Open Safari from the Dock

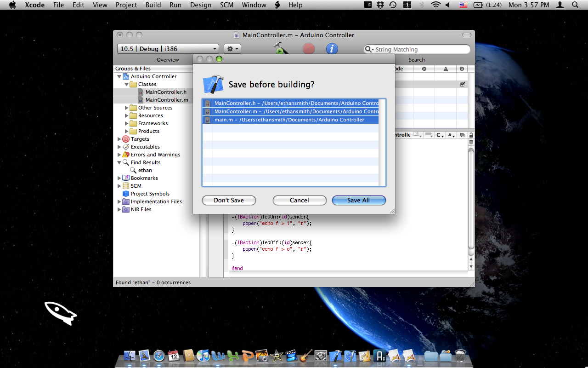159,356
